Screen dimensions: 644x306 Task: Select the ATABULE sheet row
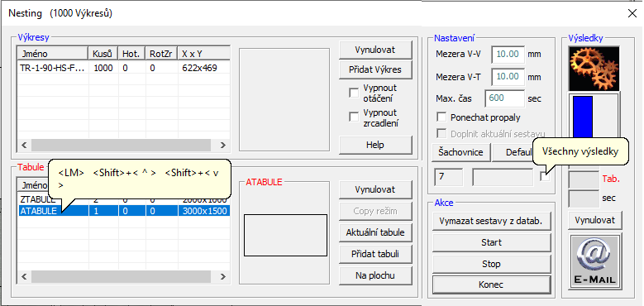click(x=123, y=211)
